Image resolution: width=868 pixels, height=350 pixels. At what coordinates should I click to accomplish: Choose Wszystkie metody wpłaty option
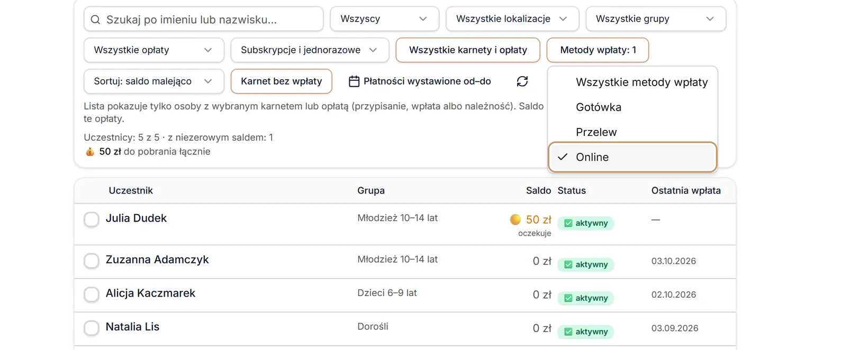point(632,82)
